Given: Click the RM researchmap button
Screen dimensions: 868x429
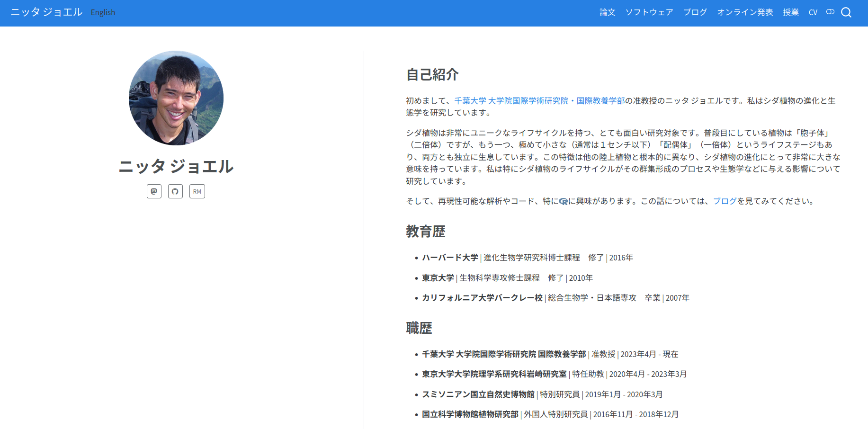Looking at the screenshot, I should tap(197, 191).
